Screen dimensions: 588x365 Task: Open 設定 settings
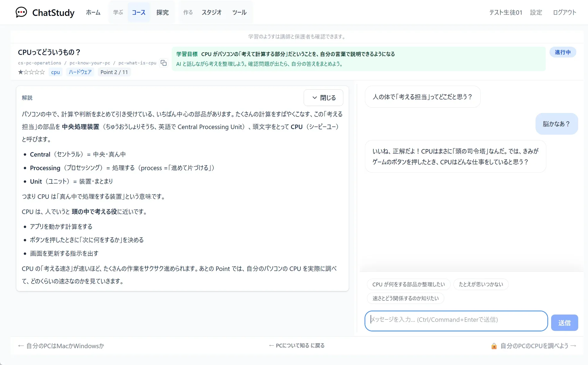click(x=536, y=12)
